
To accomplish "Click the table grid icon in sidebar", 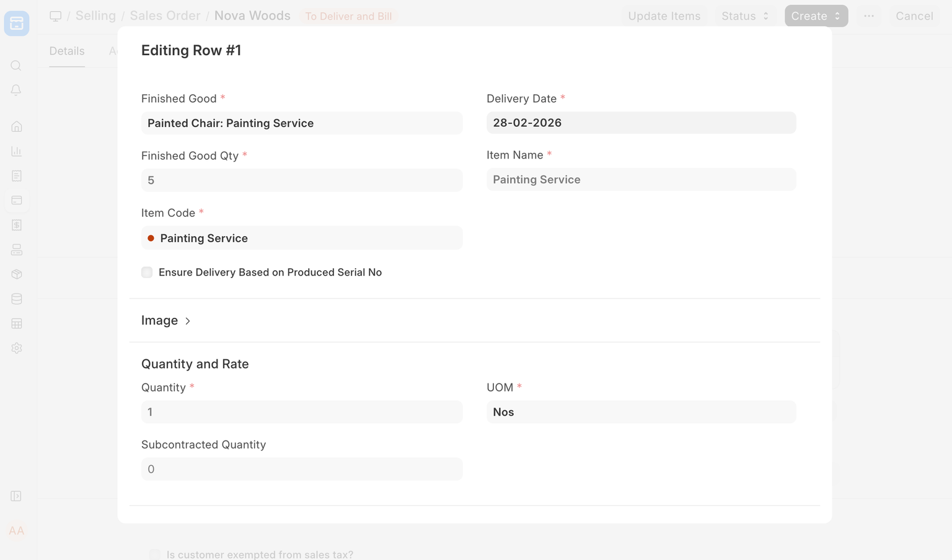I will tap(17, 323).
